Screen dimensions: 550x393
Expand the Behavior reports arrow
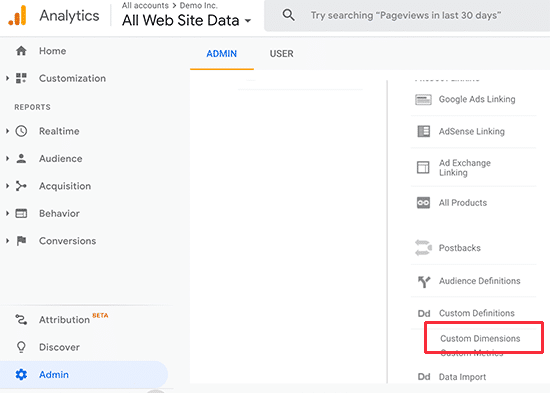click(7, 213)
